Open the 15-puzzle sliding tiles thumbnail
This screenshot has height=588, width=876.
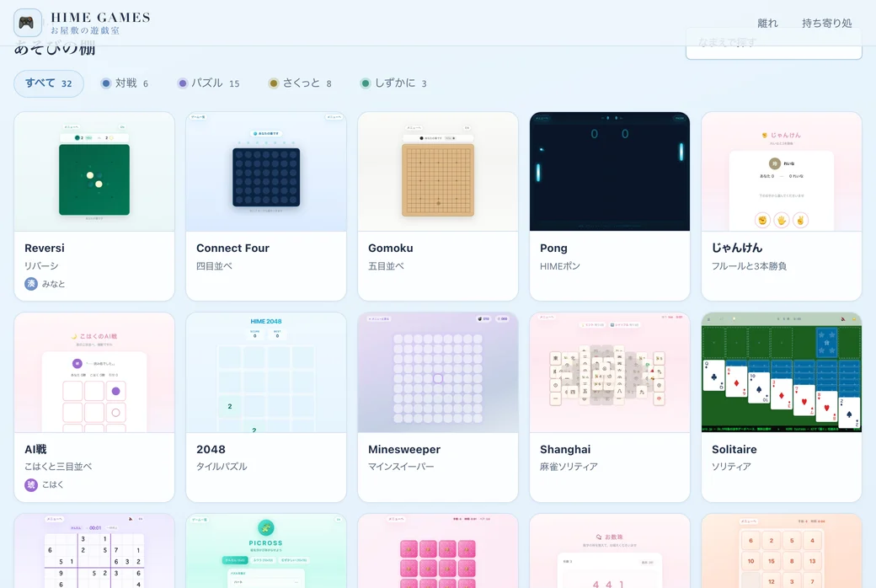click(x=782, y=551)
